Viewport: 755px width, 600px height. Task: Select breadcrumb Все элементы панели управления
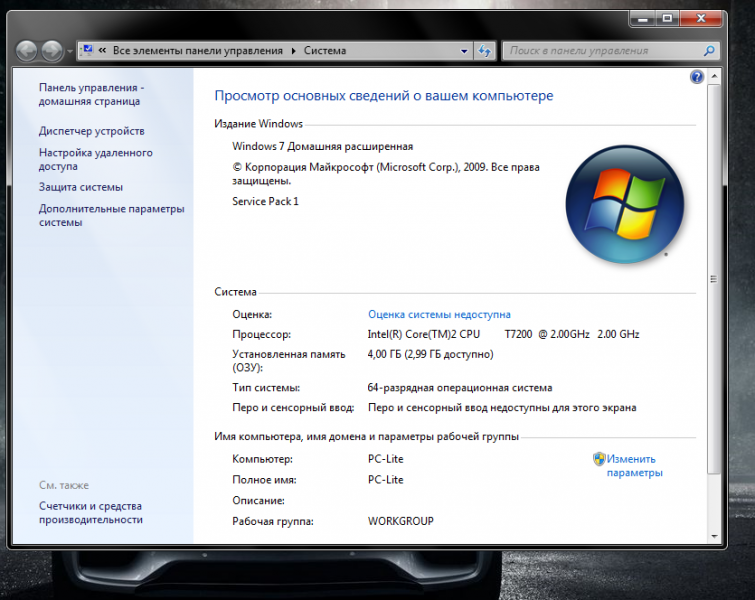[x=198, y=51]
